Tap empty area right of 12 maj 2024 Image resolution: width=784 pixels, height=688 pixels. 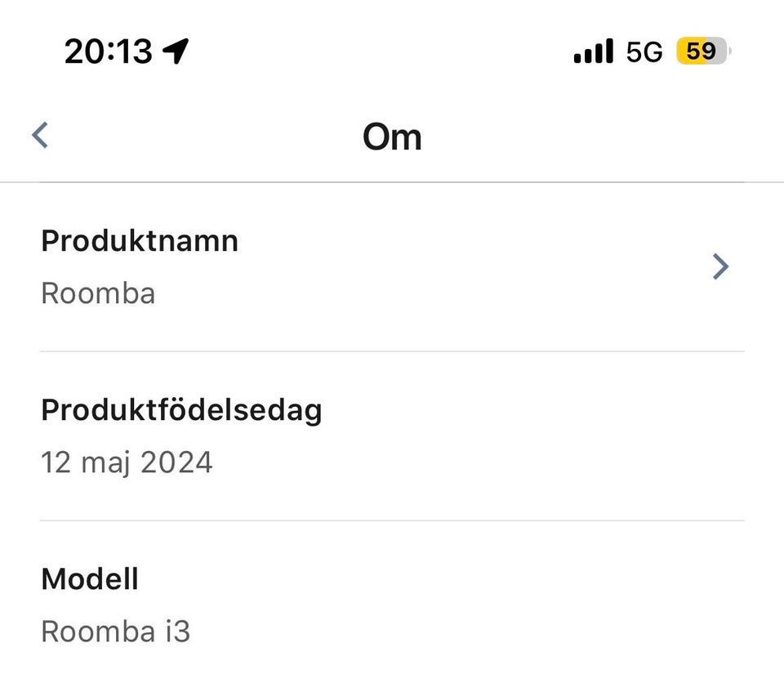490,462
